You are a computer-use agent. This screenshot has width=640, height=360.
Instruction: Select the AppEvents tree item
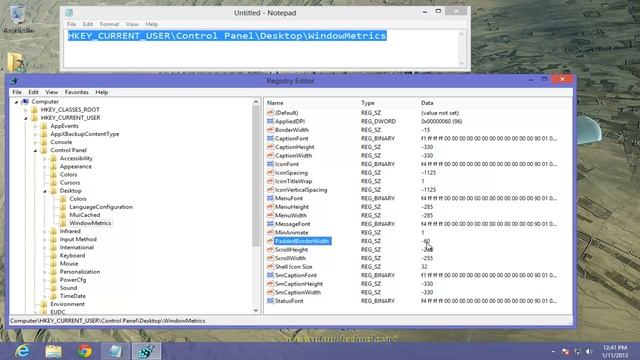[x=64, y=126]
